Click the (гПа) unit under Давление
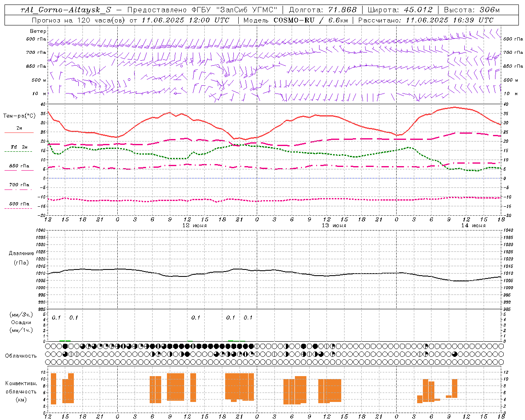Image resolution: width=525 pixels, height=420 pixels. (21, 263)
